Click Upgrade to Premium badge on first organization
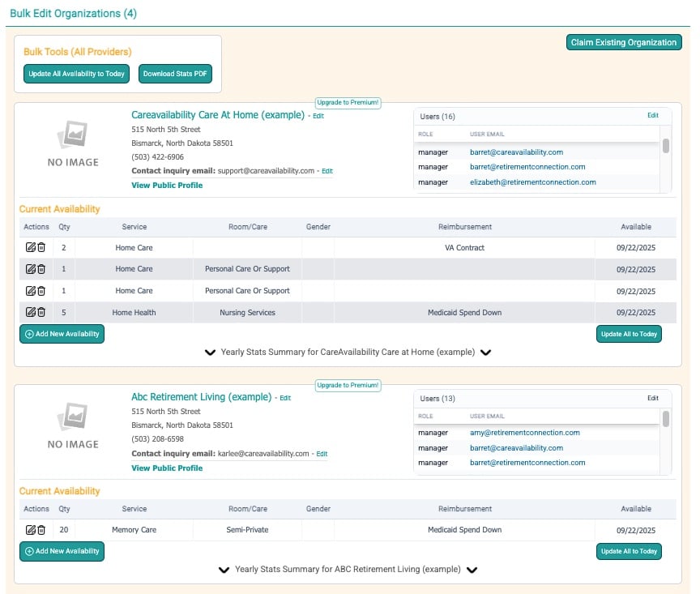 click(x=348, y=103)
